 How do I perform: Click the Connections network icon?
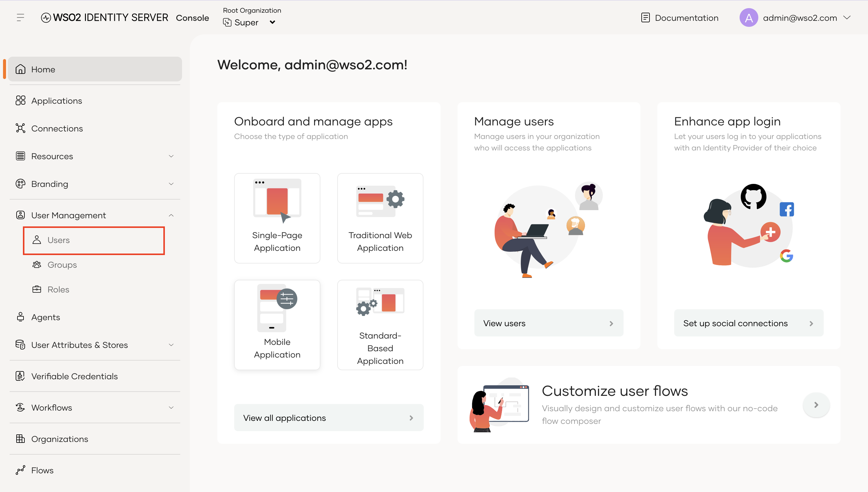(x=20, y=128)
